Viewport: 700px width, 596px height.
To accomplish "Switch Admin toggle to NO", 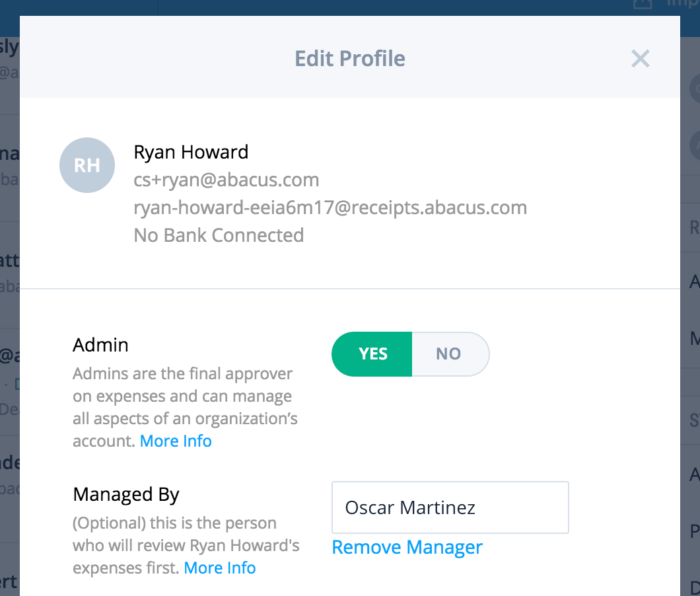I will (x=449, y=354).
